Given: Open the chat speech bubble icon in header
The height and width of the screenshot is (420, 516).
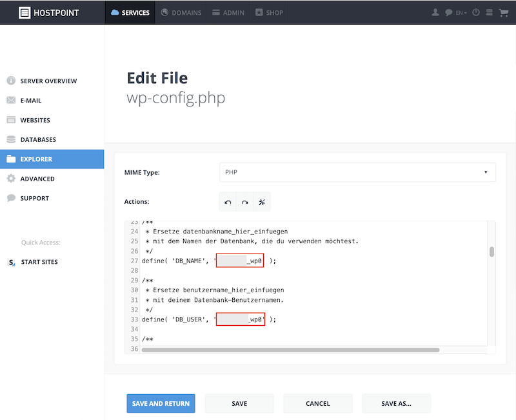Looking at the screenshot, I should [x=448, y=12].
